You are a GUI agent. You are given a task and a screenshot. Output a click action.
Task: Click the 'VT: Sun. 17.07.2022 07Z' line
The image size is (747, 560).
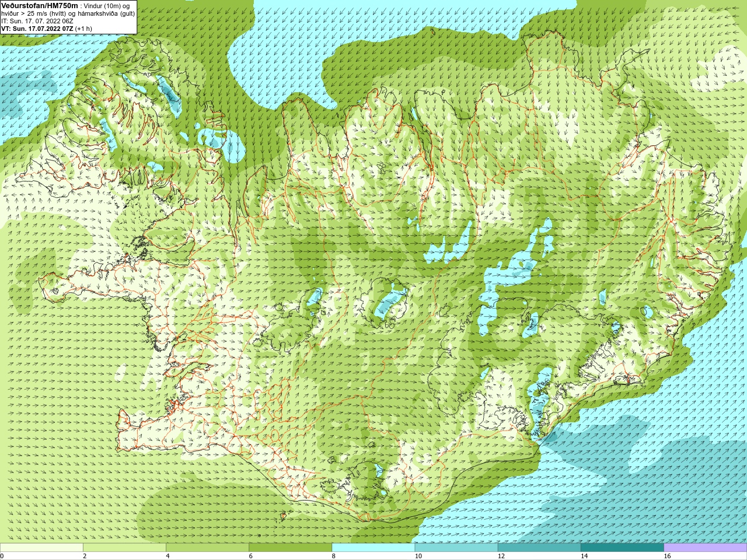(37, 29)
